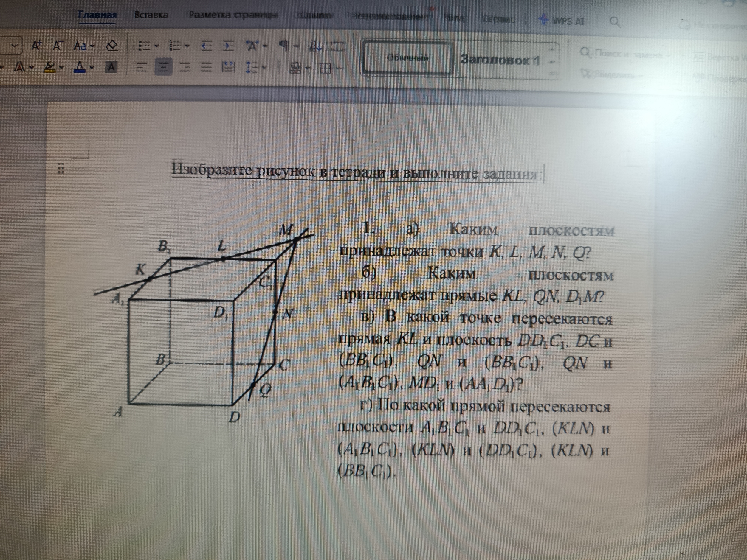Screen dimensions: 747x560
Task: Open the Разметка страницы tab
Action: 233,15
